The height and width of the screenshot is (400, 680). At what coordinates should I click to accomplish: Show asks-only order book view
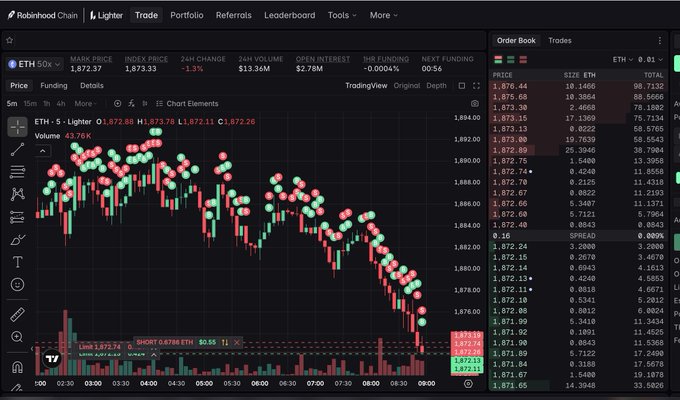pos(523,59)
